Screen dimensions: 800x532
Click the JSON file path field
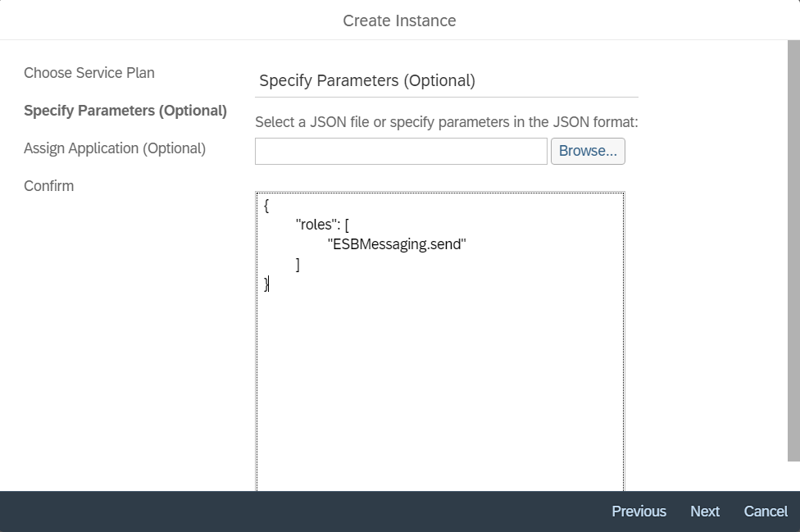click(x=401, y=151)
